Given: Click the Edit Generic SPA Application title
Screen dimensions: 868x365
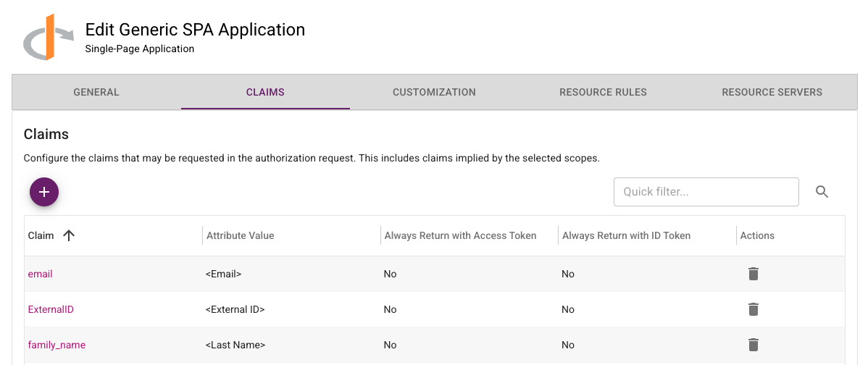Looking at the screenshot, I should tap(195, 29).
